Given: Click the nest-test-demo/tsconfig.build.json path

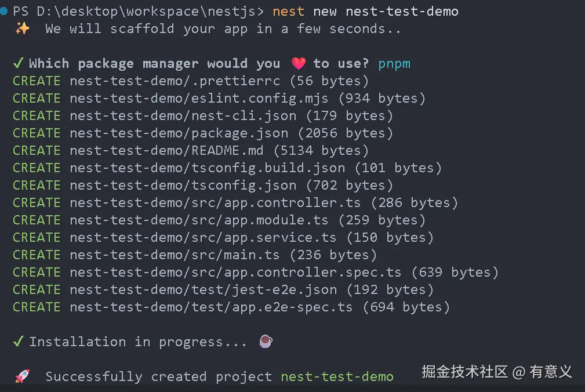Looking at the screenshot, I should coord(207,168).
